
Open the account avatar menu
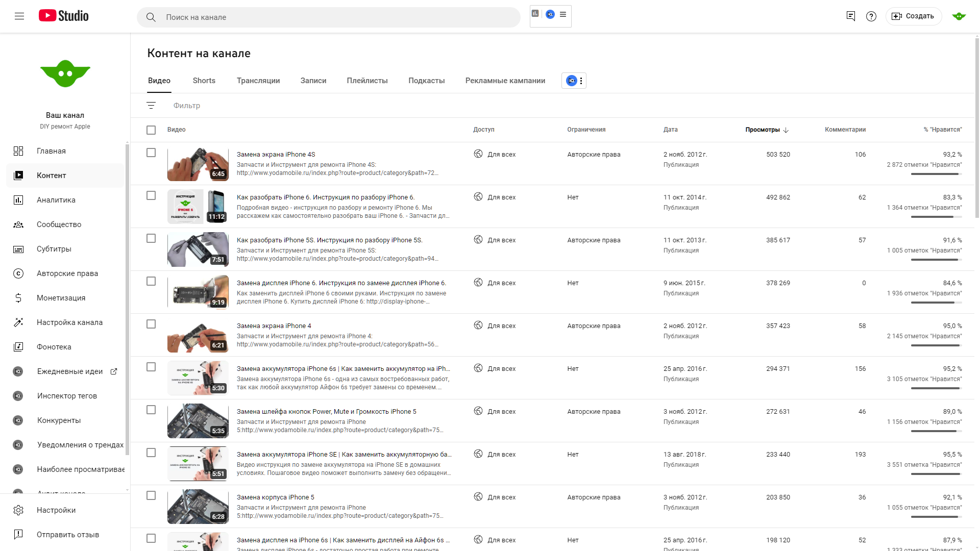[x=959, y=16]
